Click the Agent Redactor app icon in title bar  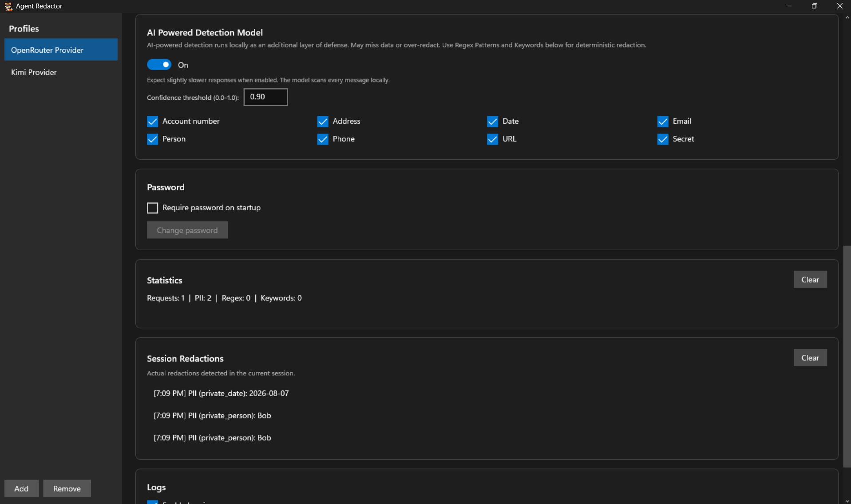pyautogui.click(x=8, y=6)
